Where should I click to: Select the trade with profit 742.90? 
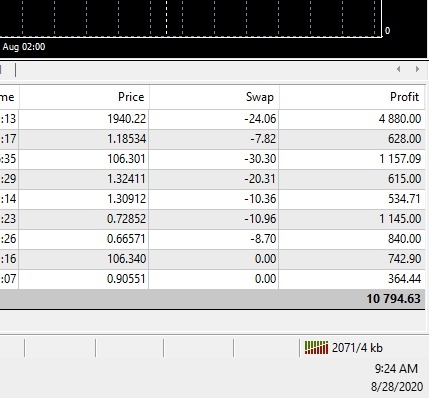tap(213, 259)
